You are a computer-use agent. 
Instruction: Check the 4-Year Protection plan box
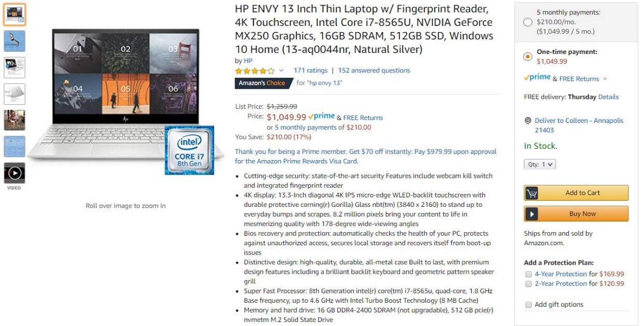(x=528, y=274)
